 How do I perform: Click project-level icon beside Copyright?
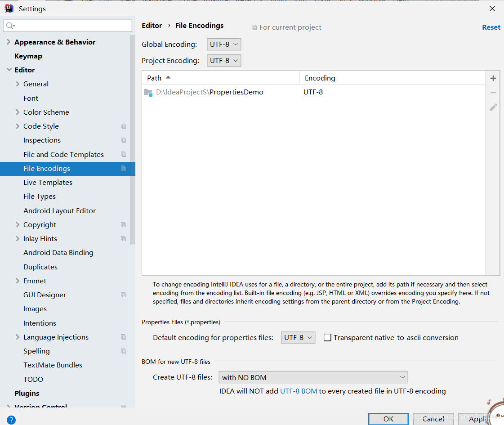(124, 225)
